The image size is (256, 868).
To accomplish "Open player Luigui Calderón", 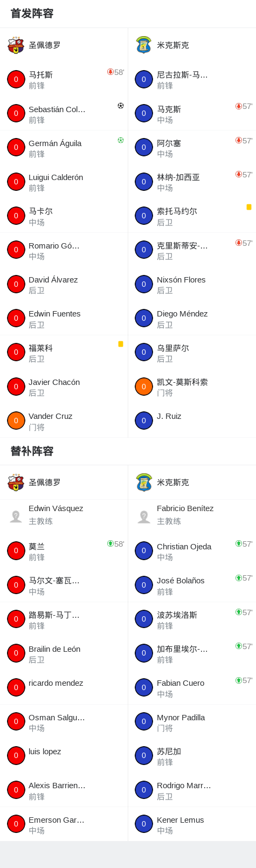I will click(64, 182).
